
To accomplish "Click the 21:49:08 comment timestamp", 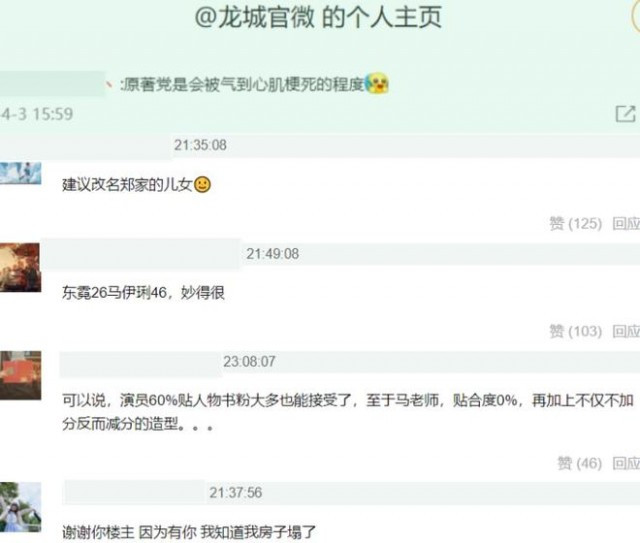I will point(272,254).
